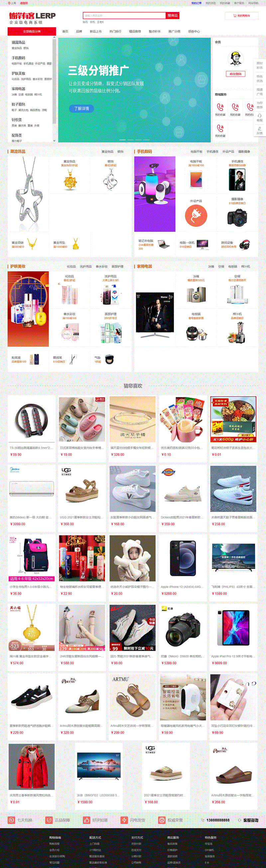
Task: Click the 正品保障 shield icon
Action: [x=49, y=820]
